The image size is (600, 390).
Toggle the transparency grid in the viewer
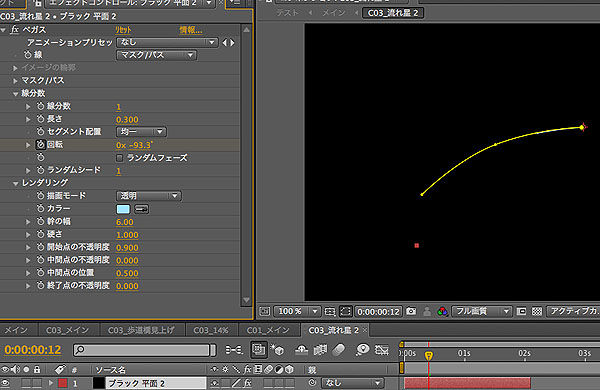[x=537, y=312]
